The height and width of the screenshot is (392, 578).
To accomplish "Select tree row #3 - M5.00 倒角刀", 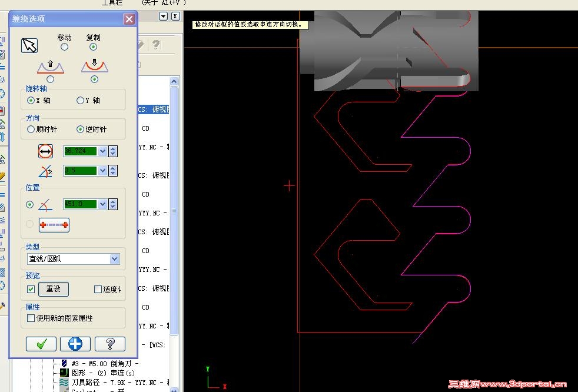I will (x=105, y=364).
